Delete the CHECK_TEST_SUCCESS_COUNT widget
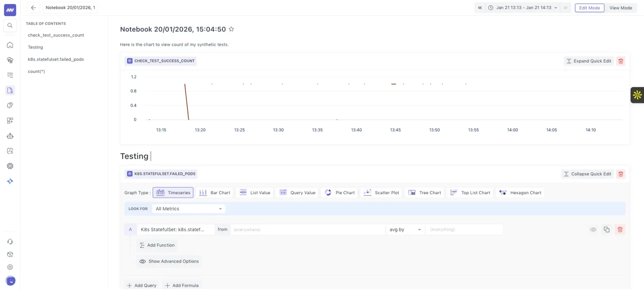The width and height of the screenshot is (644, 290). tap(621, 61)
